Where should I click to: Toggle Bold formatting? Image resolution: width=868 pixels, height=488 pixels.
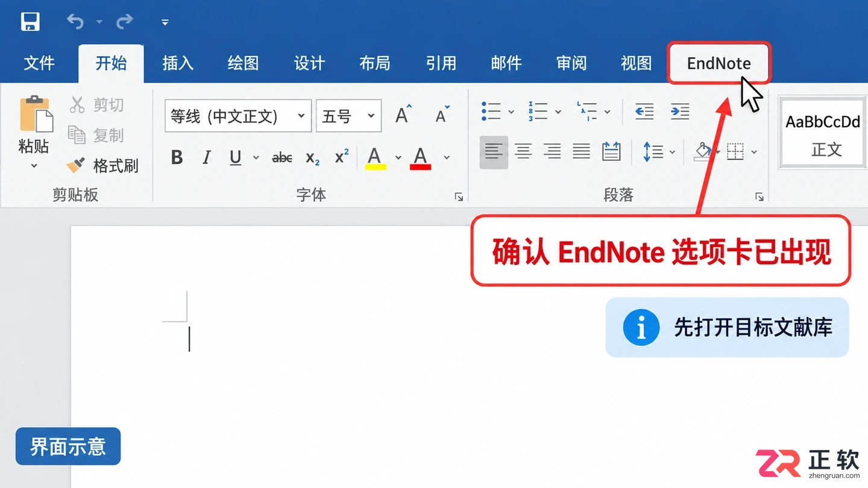tap(177, 157)
